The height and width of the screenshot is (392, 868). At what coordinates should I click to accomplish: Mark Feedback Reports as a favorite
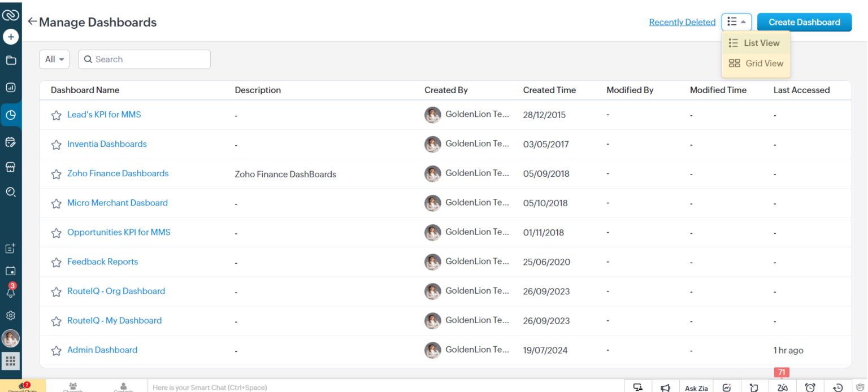tap(56, 262)
